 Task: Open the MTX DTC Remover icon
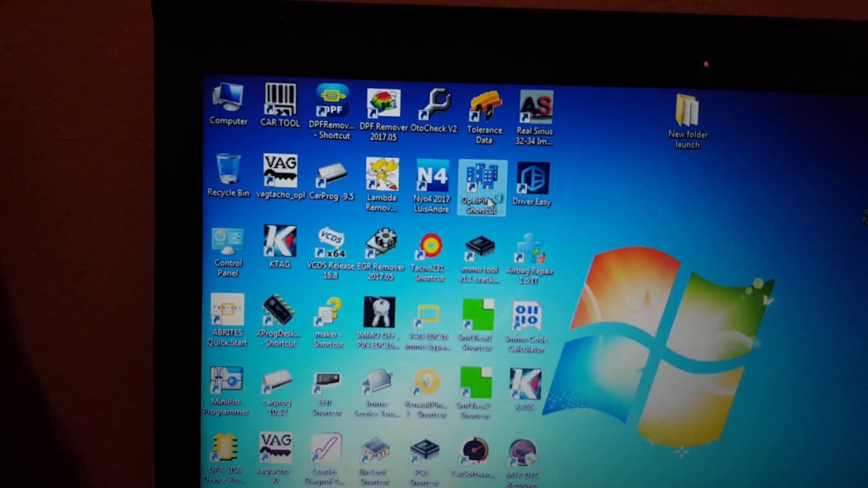point(522,464)
